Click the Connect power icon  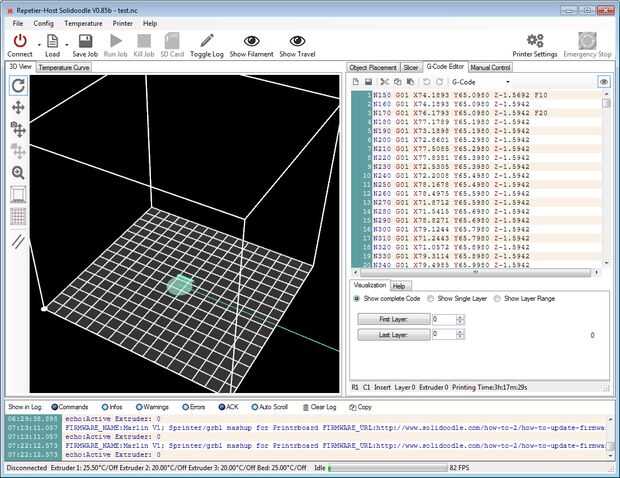pyautogui.click(x=20, y=40)
